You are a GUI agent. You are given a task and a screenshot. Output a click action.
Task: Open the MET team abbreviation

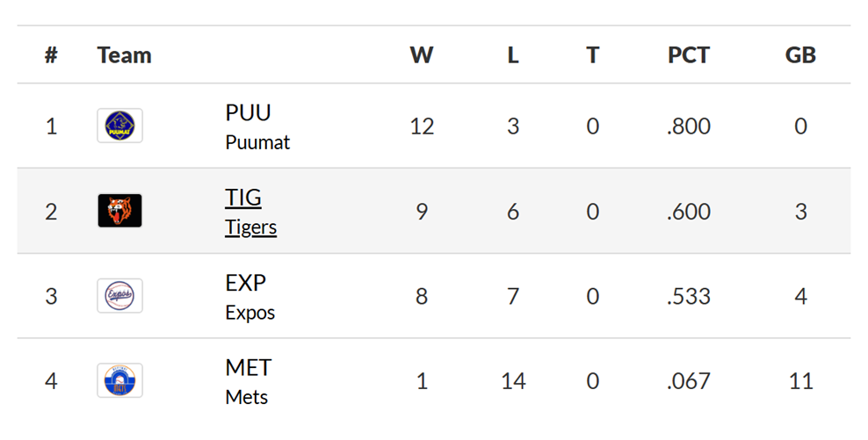click(249, 367)
